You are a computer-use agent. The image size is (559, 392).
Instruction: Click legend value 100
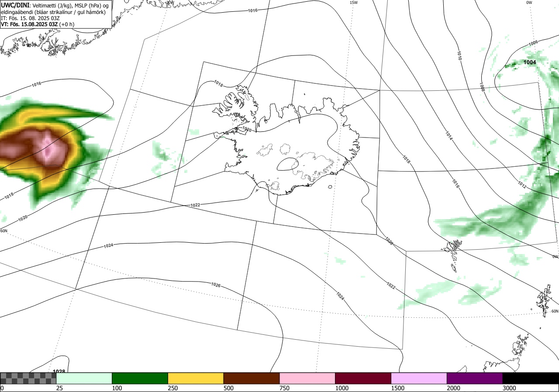117,388
